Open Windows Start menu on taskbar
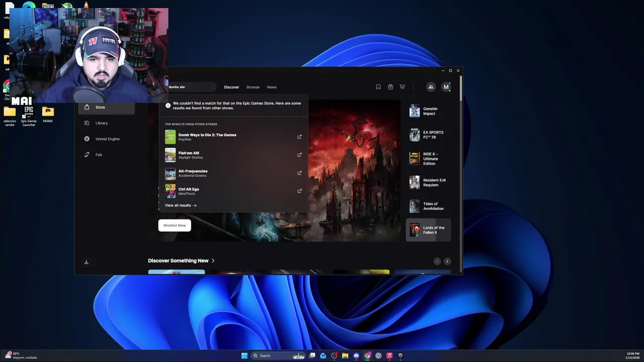Image resolution: width=644 pixels, height=362 pixels. tap(245, 355)
